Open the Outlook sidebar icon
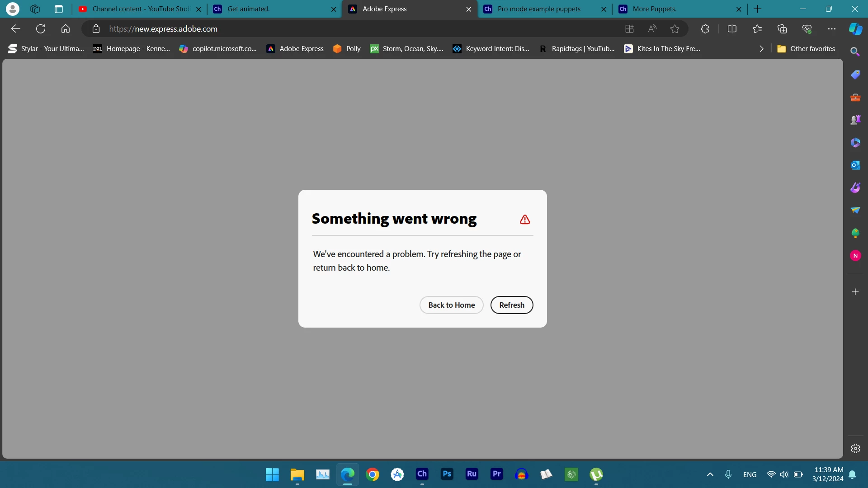 [855, 165]
